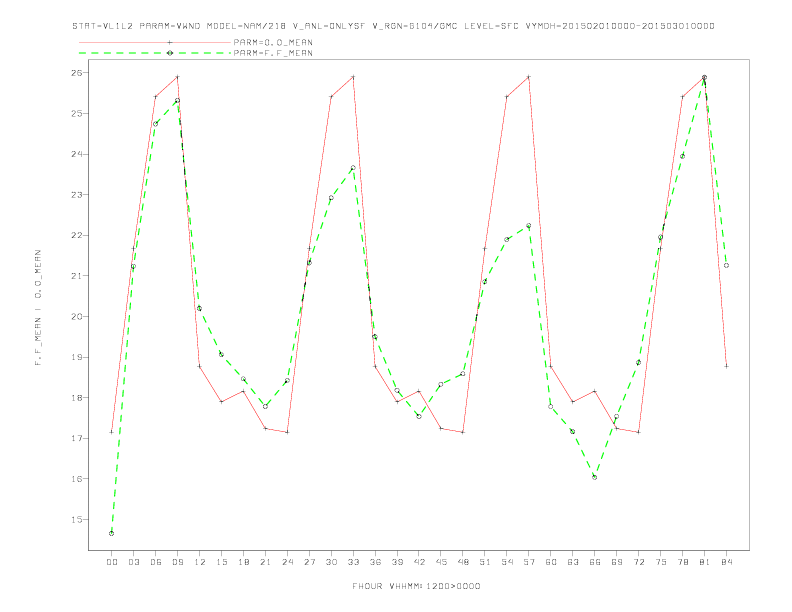The height and width of the screenshot is (612, 792).
Task: Click x-axis tick label 30
Action: pyautogui.click(x=331, y=562)
